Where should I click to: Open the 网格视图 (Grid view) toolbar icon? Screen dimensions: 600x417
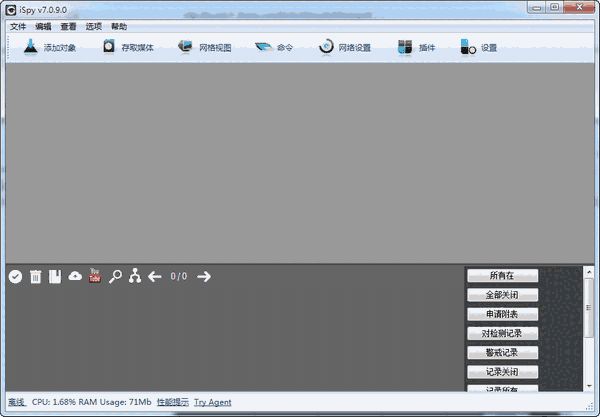pos(186,47)
